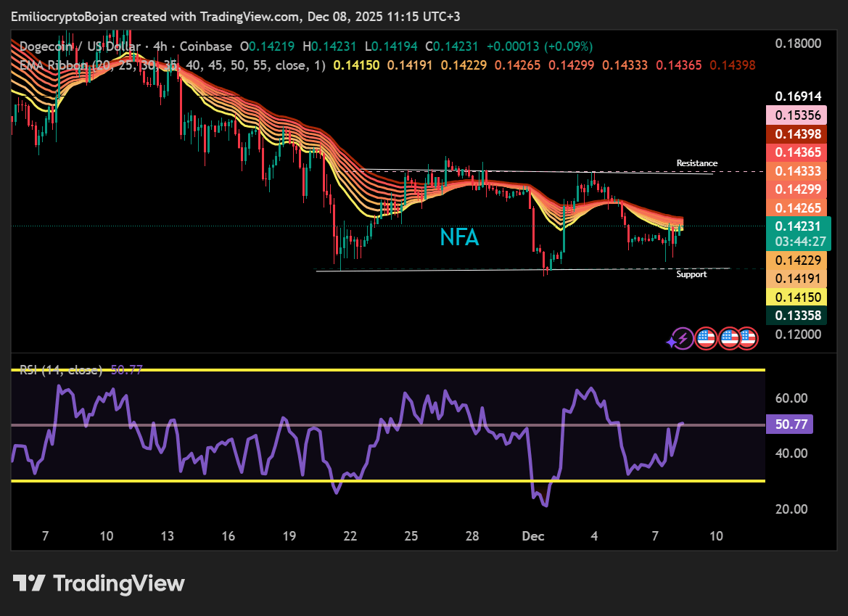Screen dimensions: 848x616
Task: Click the NFA text annotation on chart
Action: (x=459, y=237)
